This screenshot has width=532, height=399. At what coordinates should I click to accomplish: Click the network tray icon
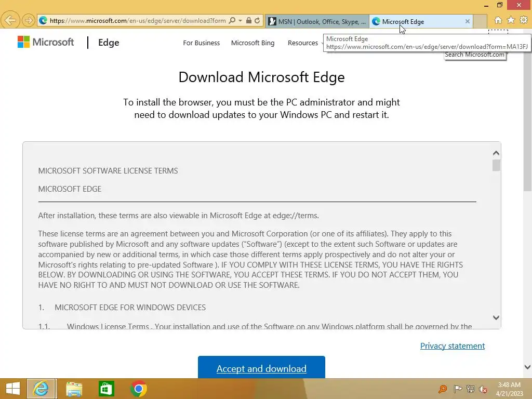[471, 389]
